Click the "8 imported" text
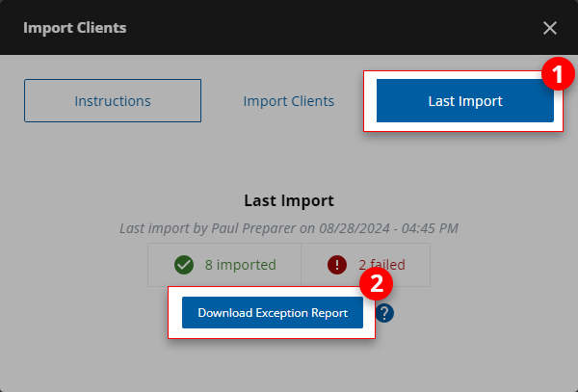This screenshot has height=392, width=578. pos(240,265)
